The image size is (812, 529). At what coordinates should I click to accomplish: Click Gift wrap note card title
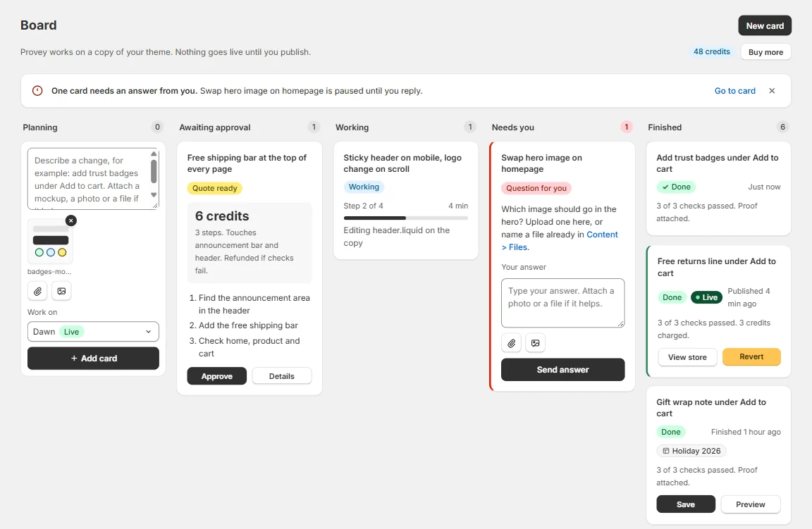(x=711, y=407)
